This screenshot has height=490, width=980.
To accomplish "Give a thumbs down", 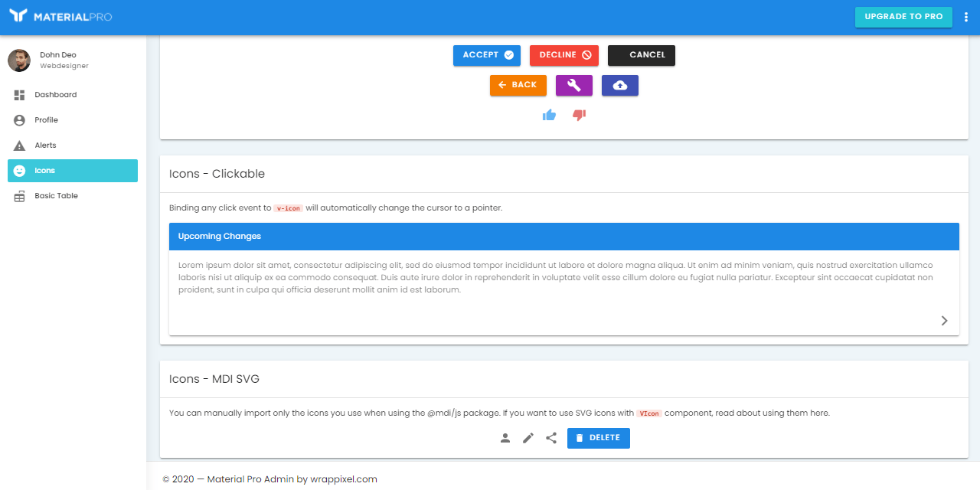I will click(x=578, y=114).
